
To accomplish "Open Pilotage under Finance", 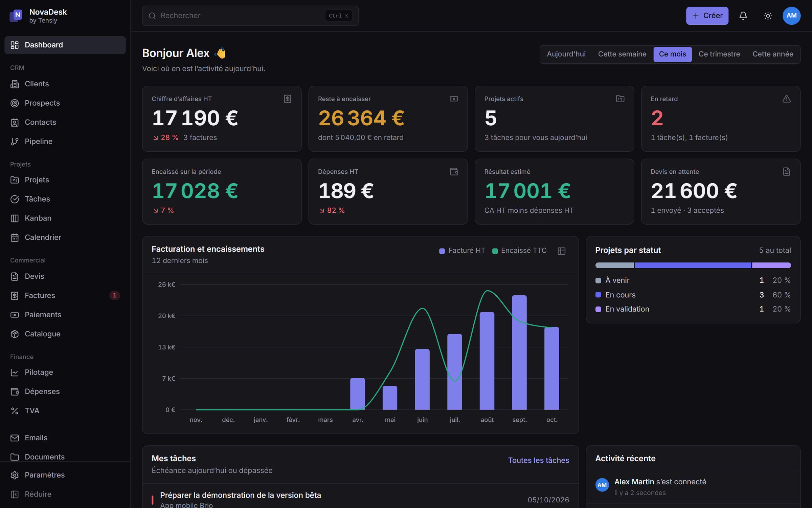I will point(65,372).
